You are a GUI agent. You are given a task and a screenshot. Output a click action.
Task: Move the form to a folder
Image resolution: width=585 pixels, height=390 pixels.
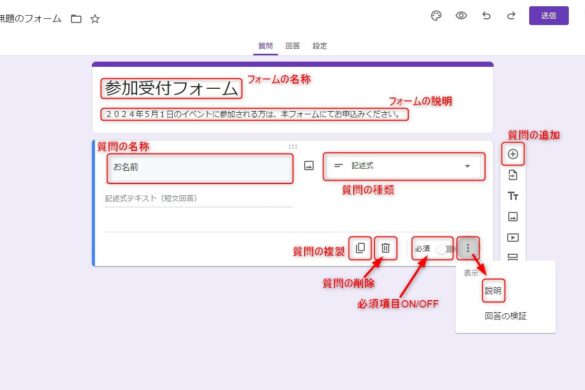click(76, 19)
